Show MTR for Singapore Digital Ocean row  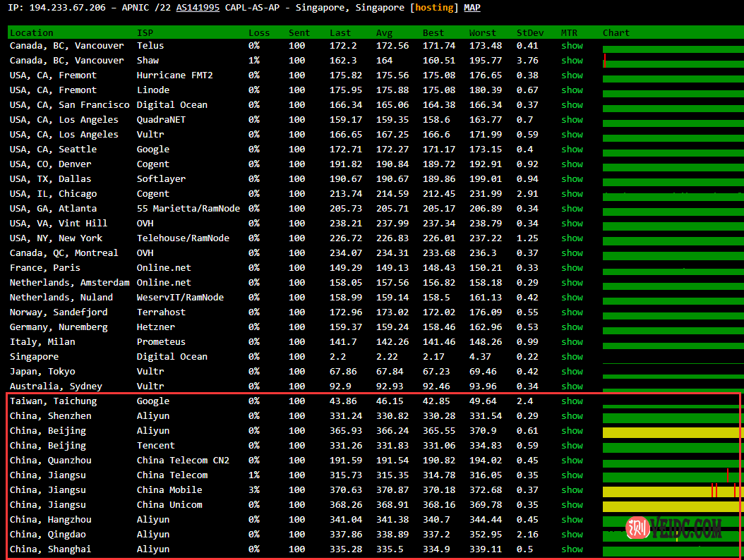click(572, 357)
